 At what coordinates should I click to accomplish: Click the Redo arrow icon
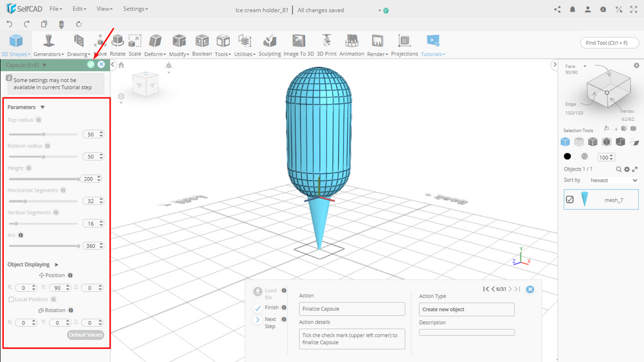coord(26,24)
